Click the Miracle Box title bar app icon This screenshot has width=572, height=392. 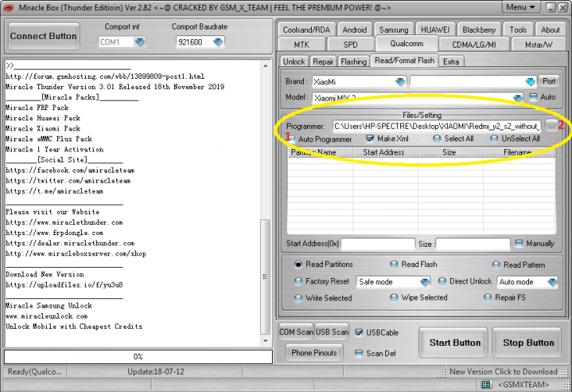tap(8, 8)
